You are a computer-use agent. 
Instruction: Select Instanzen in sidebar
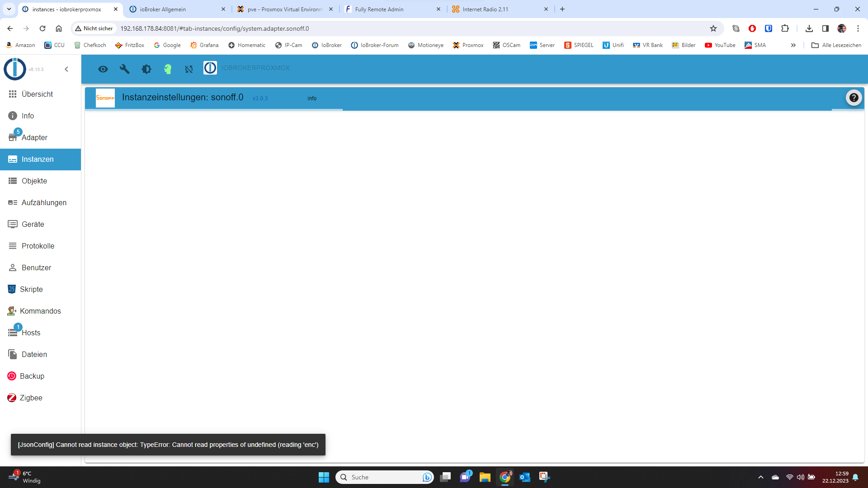[x=41, y=159]
